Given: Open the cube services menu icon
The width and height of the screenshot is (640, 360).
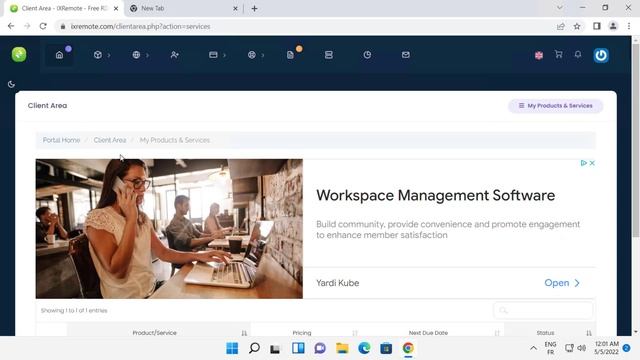Looking at the screenshot, I should [x=98, y=55].
